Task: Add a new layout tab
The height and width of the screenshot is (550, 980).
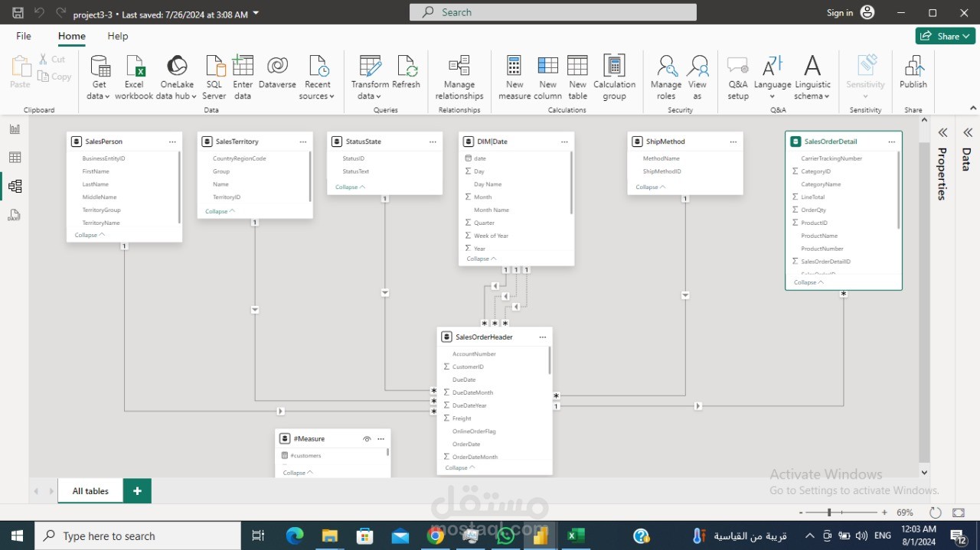Action: pyautogui.click(x=137, y=491)
